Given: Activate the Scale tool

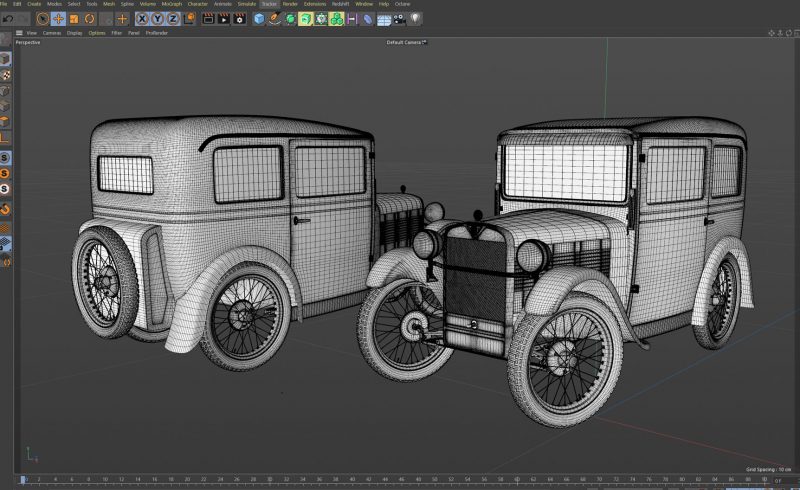Looking at the screenshot, I should click(74, 19).
